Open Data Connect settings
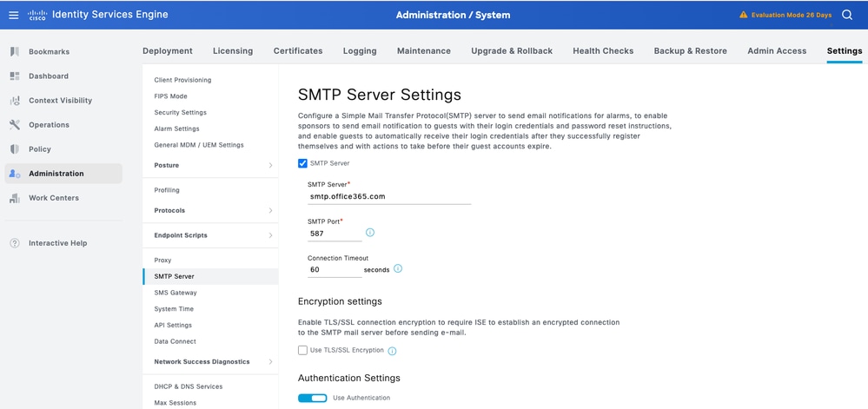 (x=175, y=341)
